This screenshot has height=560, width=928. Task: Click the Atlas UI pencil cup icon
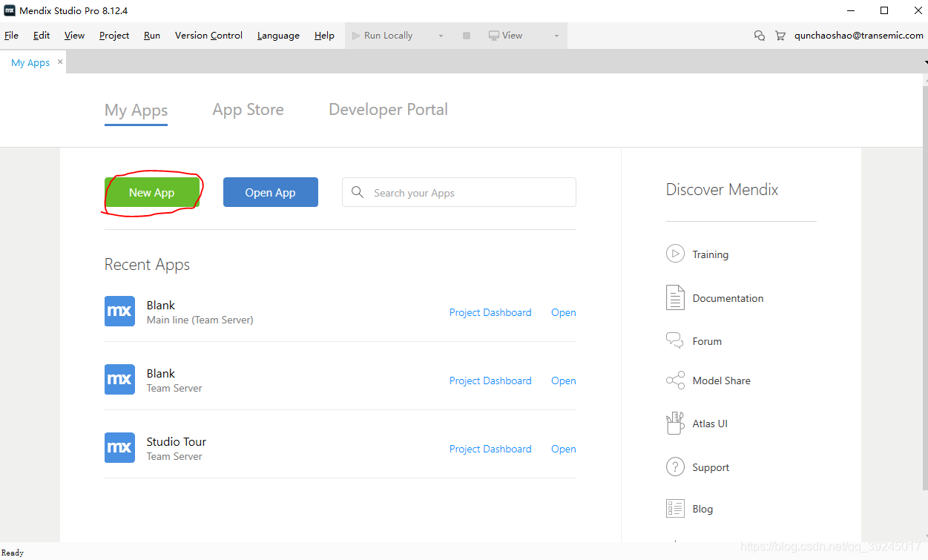pyautogui.click(x=675, y=423)
